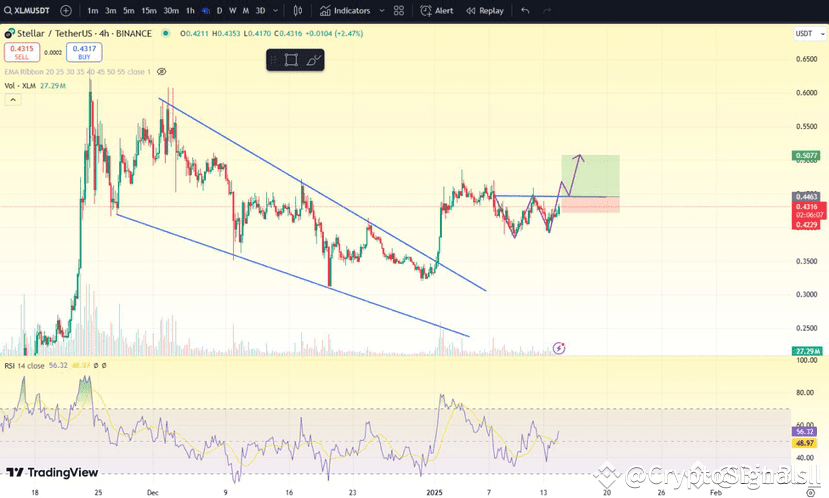Image resolution: width=829 pixels, height=498 pixels.
Task: Click the Redo arrow
Action: point(547,11)
